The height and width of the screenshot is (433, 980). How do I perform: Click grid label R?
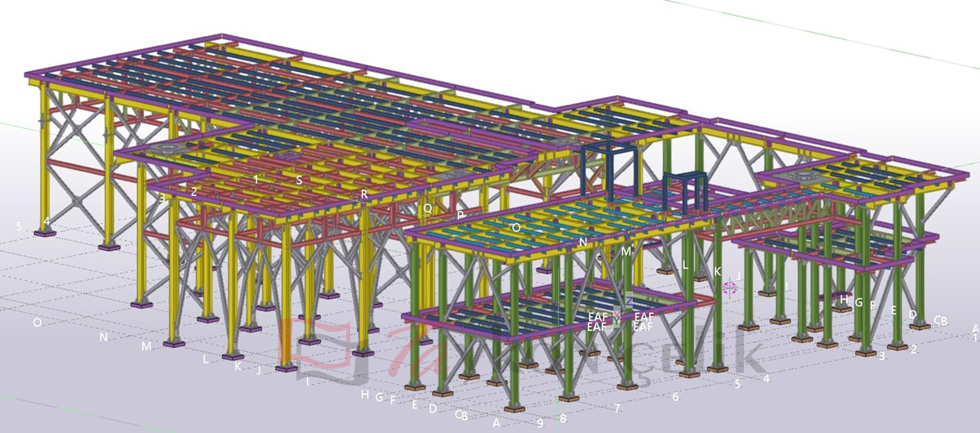point(364,194)
